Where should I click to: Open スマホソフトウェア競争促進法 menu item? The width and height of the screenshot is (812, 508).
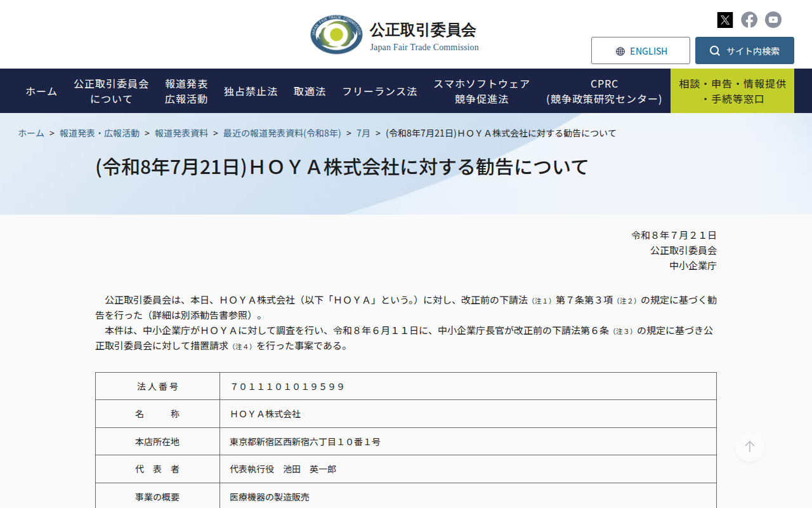pyautogui.click(x=481, y=91)
